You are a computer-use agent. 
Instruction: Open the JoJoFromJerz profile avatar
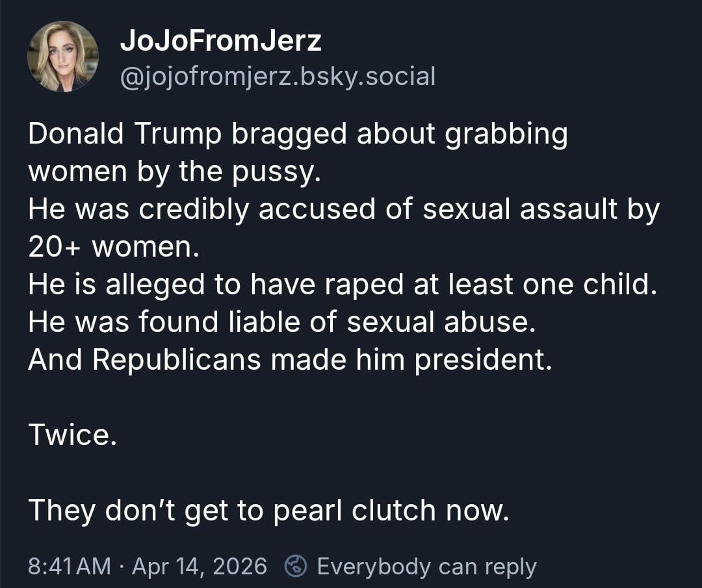[x=63, y=57]
